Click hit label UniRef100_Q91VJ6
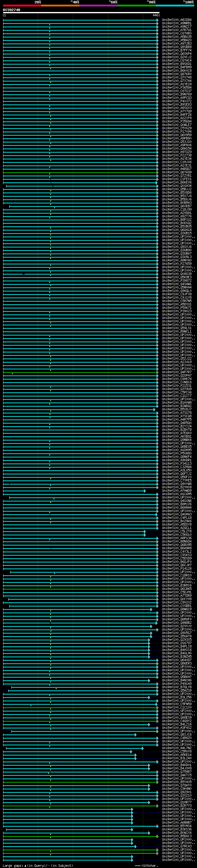 click(x=176, y=247)
